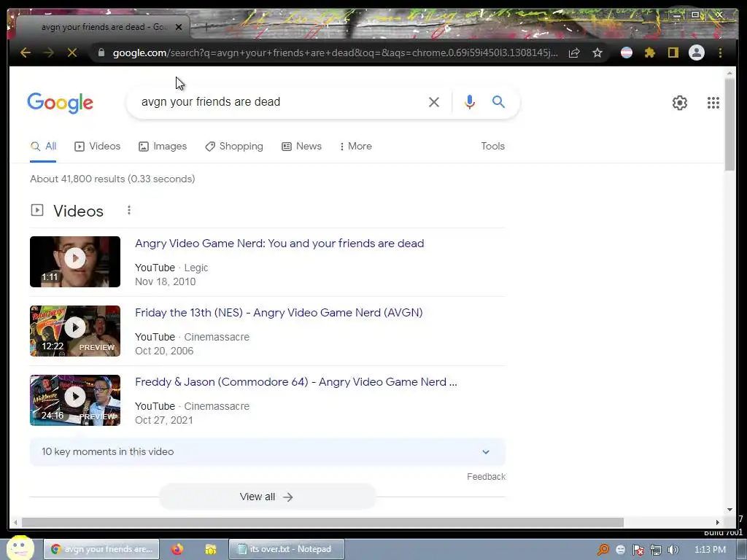Switch to the Videos tab
This screenshot has width=747, height=560.
pyautogui.click(x=97, y=146)
